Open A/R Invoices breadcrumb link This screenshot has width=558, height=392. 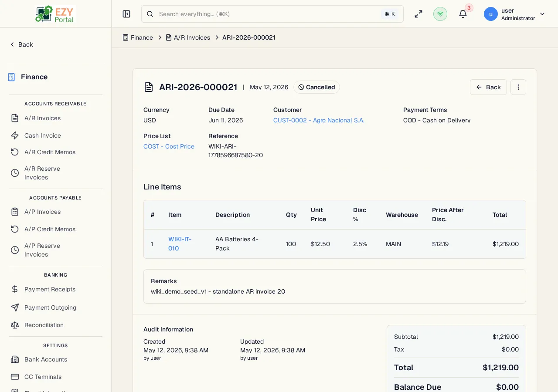188,37
